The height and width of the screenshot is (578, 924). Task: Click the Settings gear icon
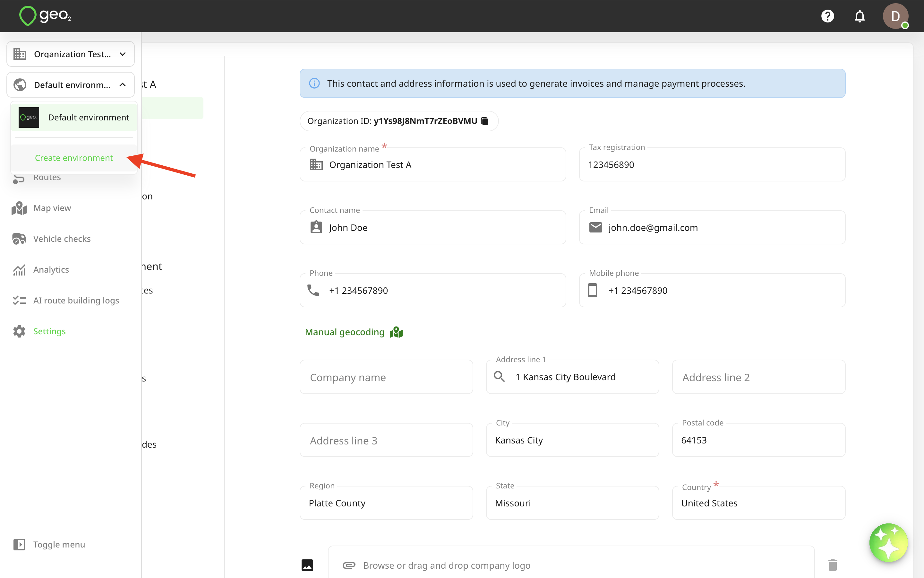pos(19,331)
